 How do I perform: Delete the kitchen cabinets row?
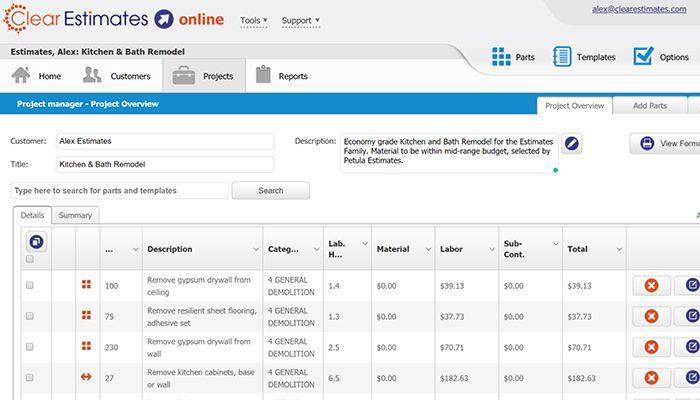click(651, 378)
